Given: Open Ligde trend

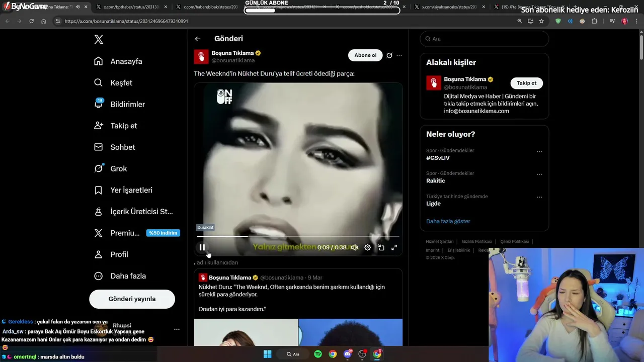Looking at the screenshot, I should (x=433, y=204).
